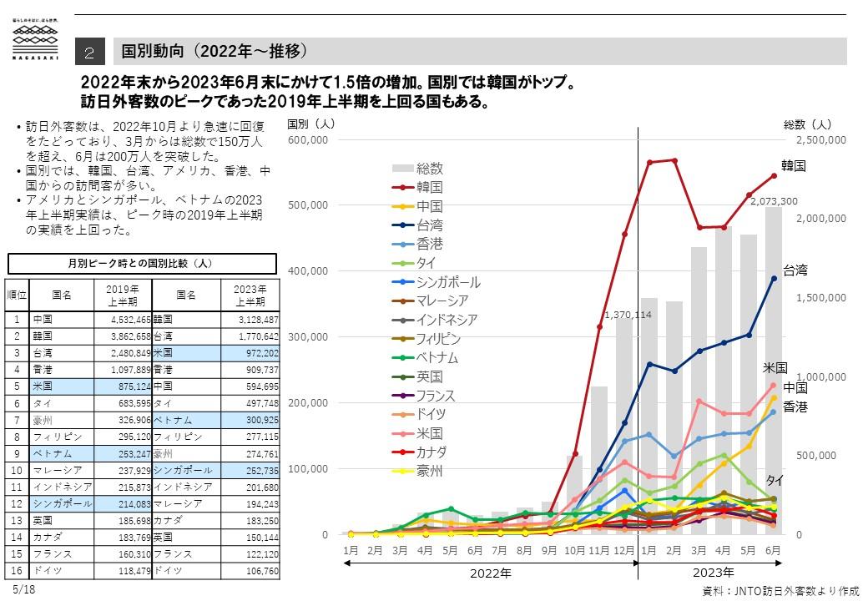Select the highlighted value "253,247"
This screenshot has height=601, width=868.
pos(134,454)
